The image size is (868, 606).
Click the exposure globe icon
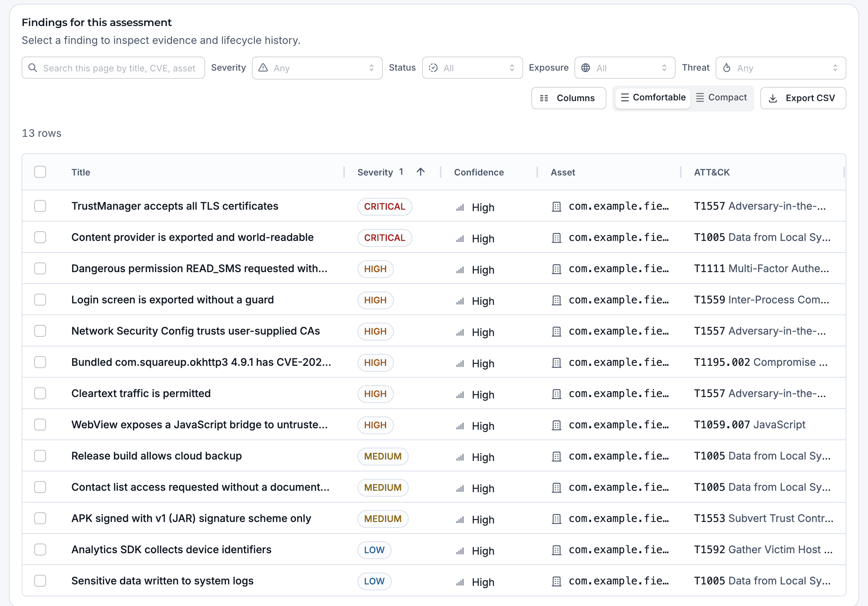point(586,68)
